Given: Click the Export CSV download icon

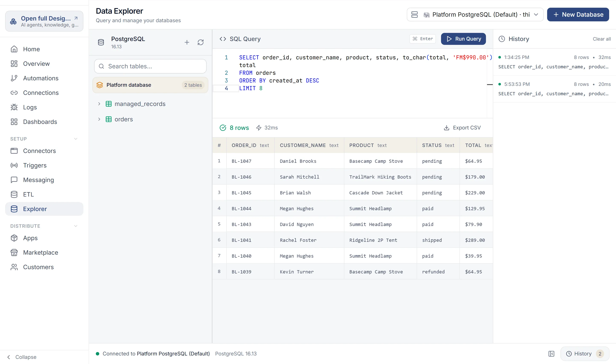Looking at the screenshot, I should (x=446, y=128).
